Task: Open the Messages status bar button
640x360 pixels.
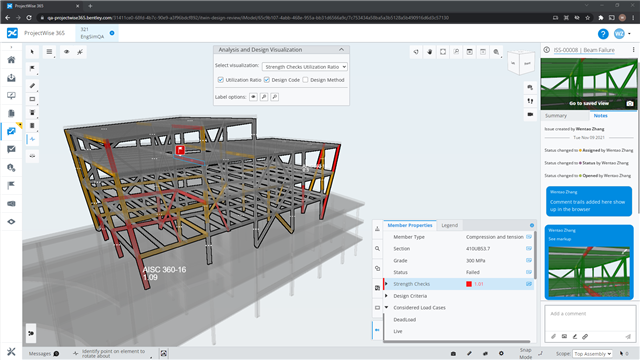Action: point(44,353)
